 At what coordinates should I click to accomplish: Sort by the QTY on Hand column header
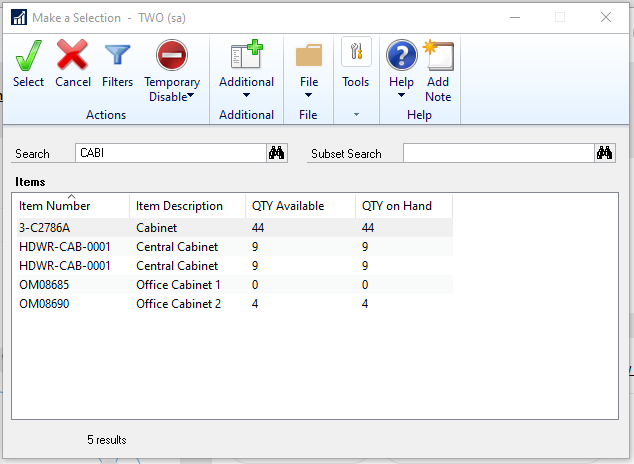[404, 206]
